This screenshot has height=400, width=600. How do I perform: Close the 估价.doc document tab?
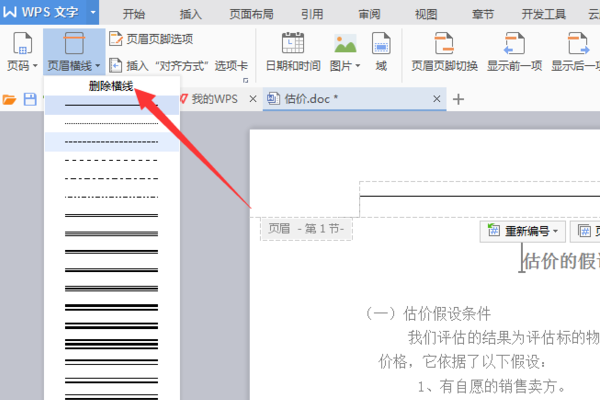click(437, 99)
